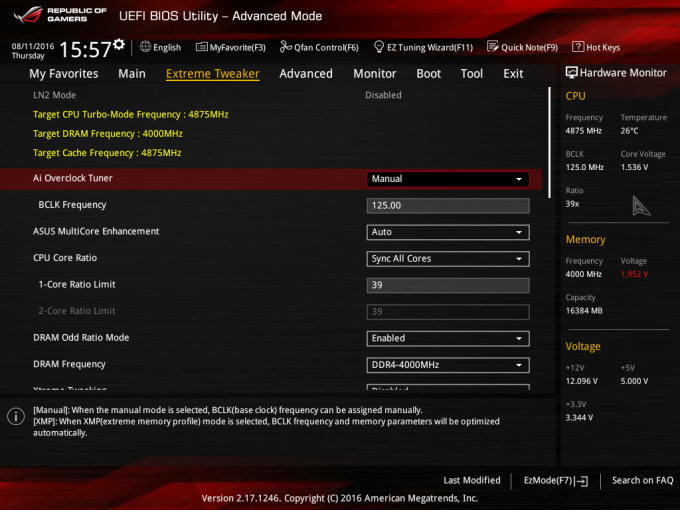Viewport: 680px width, 510px height.
Task: Select ASUS MultiCore Enhancement row label
Action: point(96,231)
